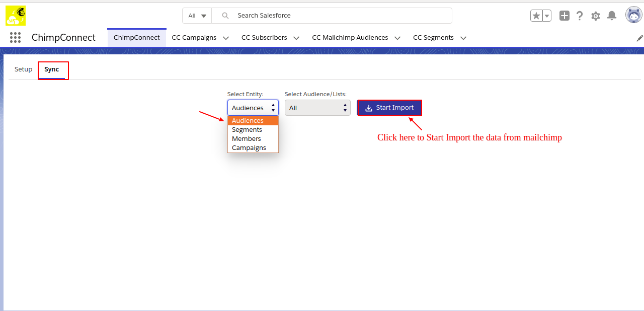
Task: Open Select Audience/Lists dropdown
Action: point(317,108)
